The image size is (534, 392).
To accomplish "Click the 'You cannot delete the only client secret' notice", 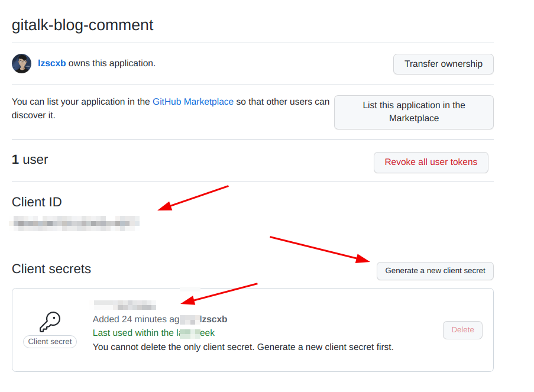I will 242,347.
